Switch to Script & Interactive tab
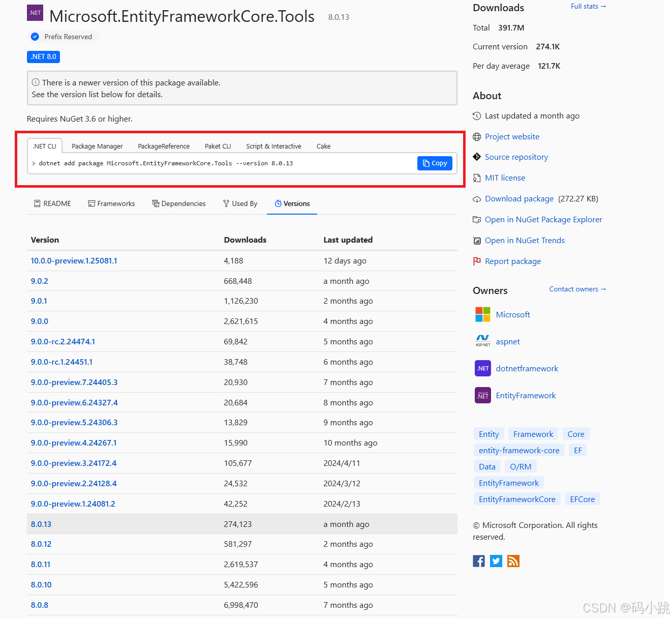The height and width of the screenshot is (619, 672). click(274, 146)
